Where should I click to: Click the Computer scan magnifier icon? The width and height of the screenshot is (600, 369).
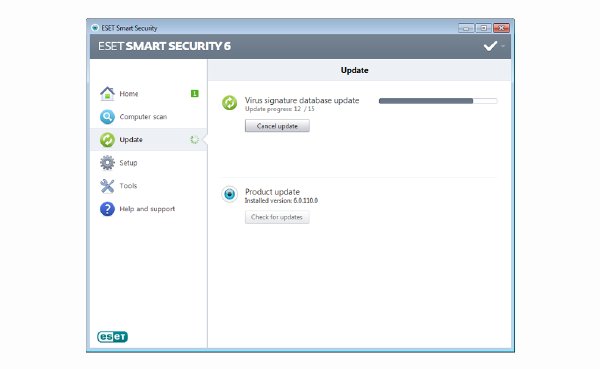pyautogui.click(x=107, y=117)
